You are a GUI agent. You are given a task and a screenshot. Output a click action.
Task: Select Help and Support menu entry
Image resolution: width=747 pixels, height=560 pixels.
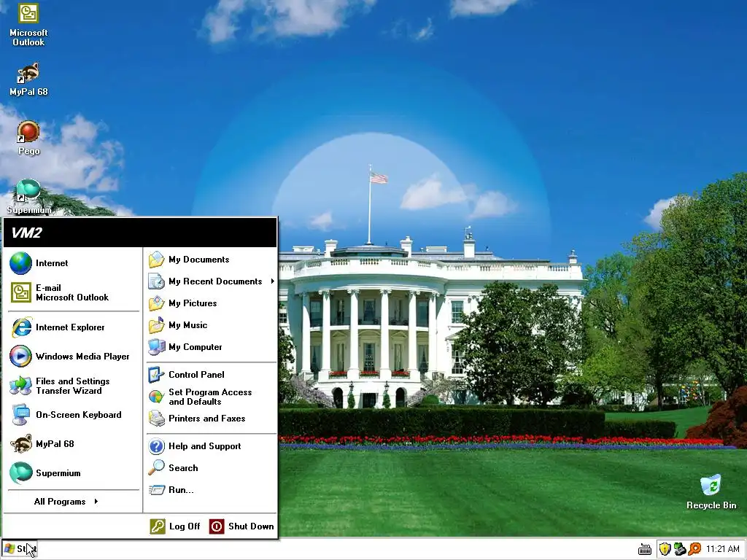212,446
